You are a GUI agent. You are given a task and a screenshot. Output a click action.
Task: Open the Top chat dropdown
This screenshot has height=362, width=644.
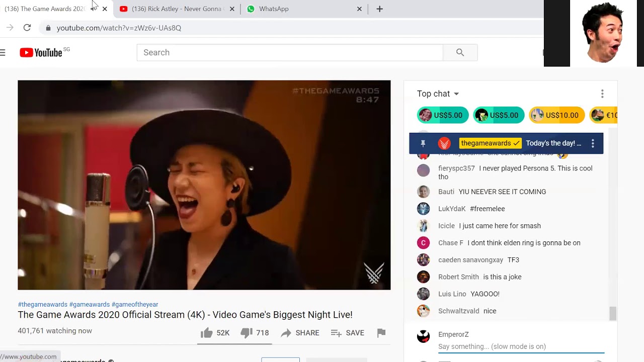[x=438, y=94]
